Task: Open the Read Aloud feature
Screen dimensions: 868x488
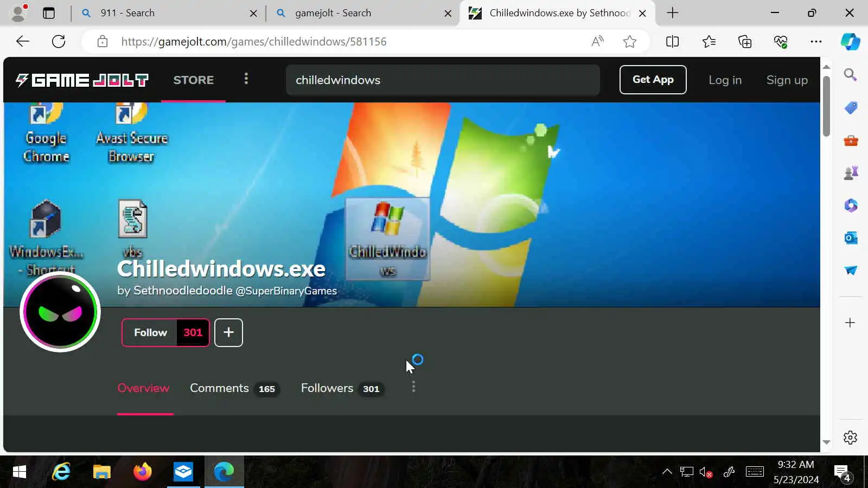Action: pos(597,41)
